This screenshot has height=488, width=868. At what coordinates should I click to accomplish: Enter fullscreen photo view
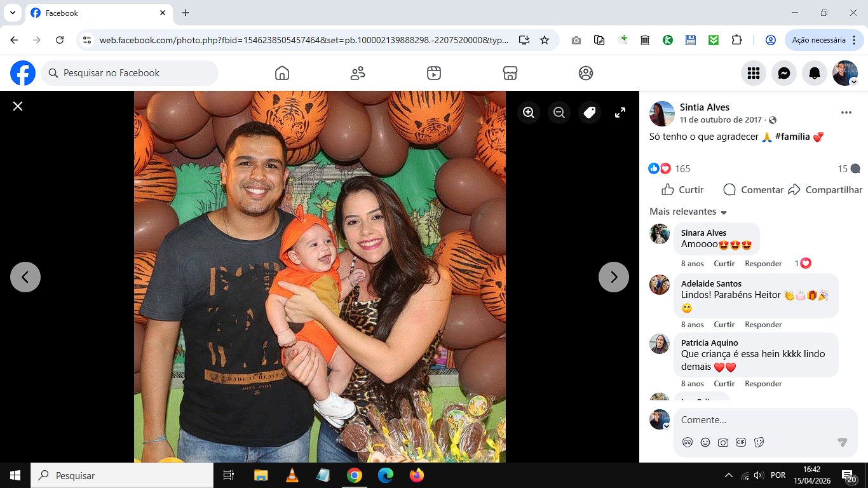pos(620,112)
